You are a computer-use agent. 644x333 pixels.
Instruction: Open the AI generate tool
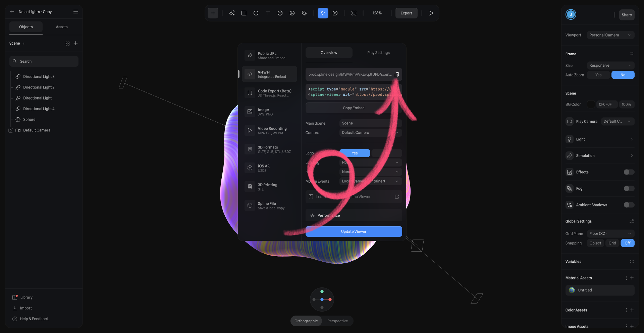click(232, 13)
